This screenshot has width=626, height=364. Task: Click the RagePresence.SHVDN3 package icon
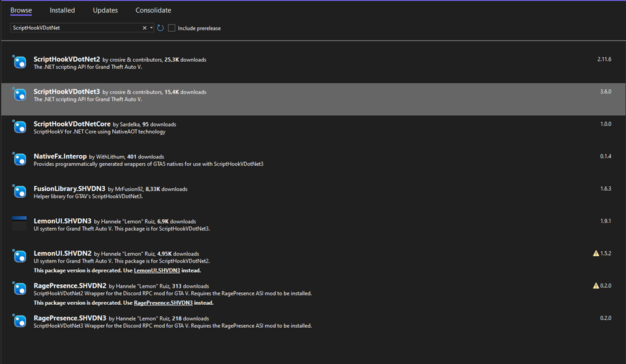click(19, 321)
